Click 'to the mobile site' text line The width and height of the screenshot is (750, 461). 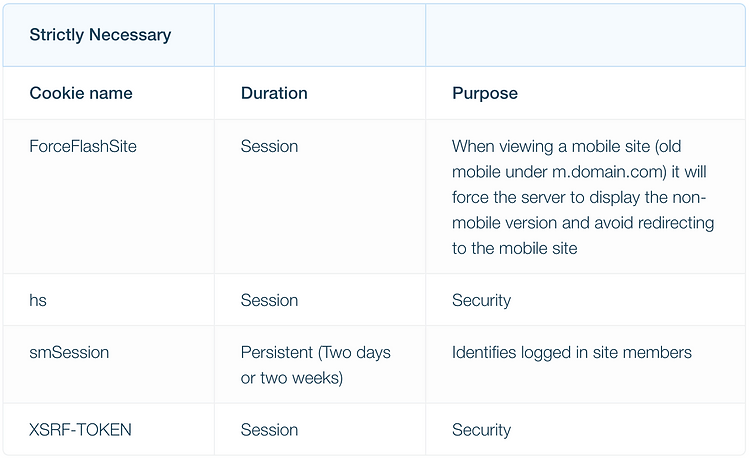pos(515,248)
